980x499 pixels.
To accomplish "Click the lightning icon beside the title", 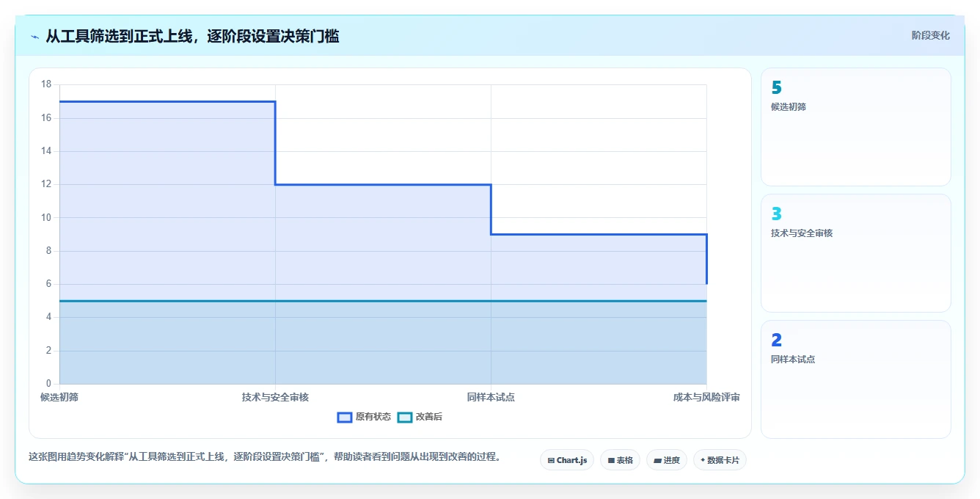I will pos(34,37).
